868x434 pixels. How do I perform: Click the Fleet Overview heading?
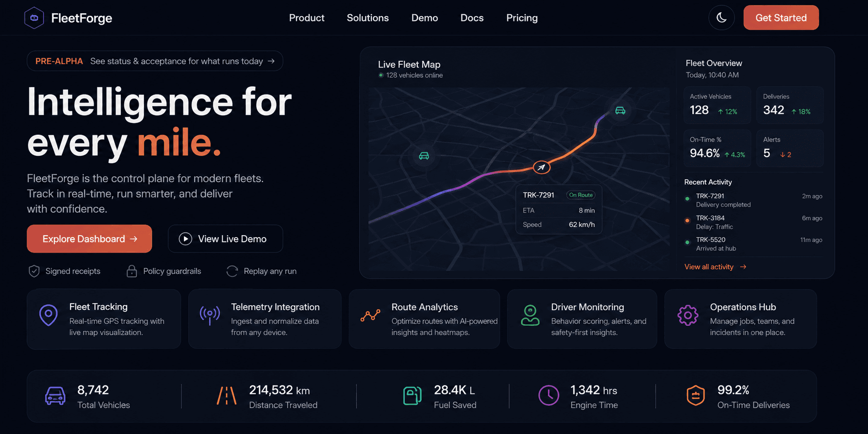(x=713, y=63)
